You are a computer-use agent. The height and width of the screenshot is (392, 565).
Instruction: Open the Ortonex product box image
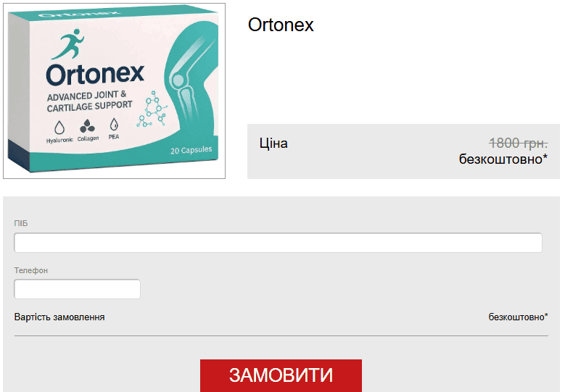[x=114, y=91]
